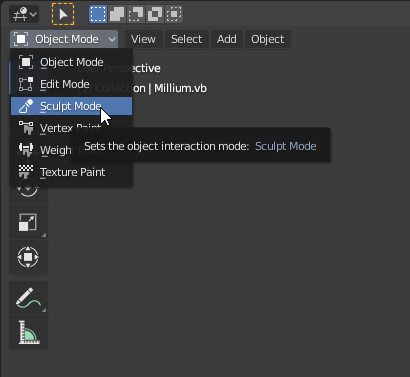Switch to Vertex Paint mode
Screen dimensions: 410x377
[x=71, y=128]
